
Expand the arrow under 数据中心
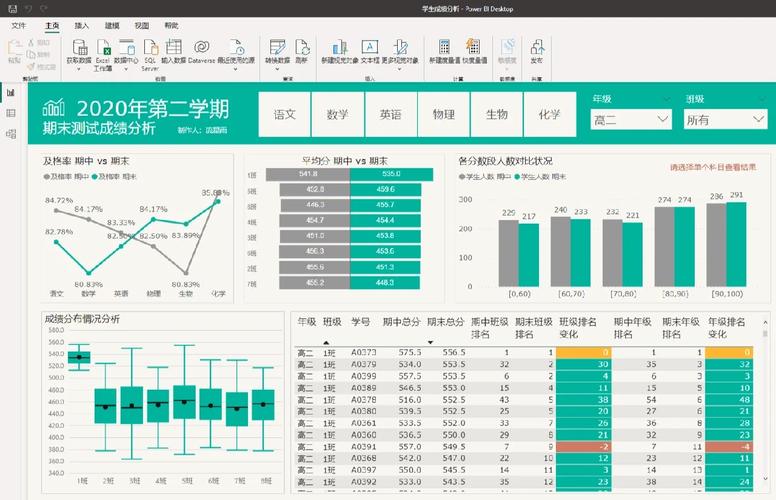(x=126, y=69)
